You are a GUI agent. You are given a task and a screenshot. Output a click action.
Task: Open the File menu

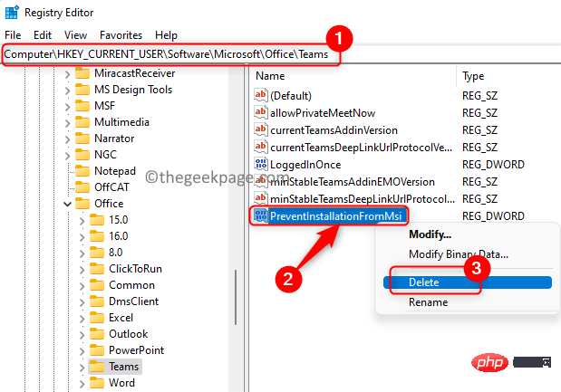point(13,35)
